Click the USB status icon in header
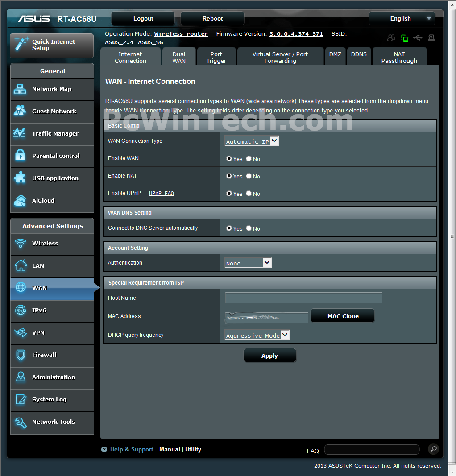This screenshot has width=456, height=476. coord(418,37)
